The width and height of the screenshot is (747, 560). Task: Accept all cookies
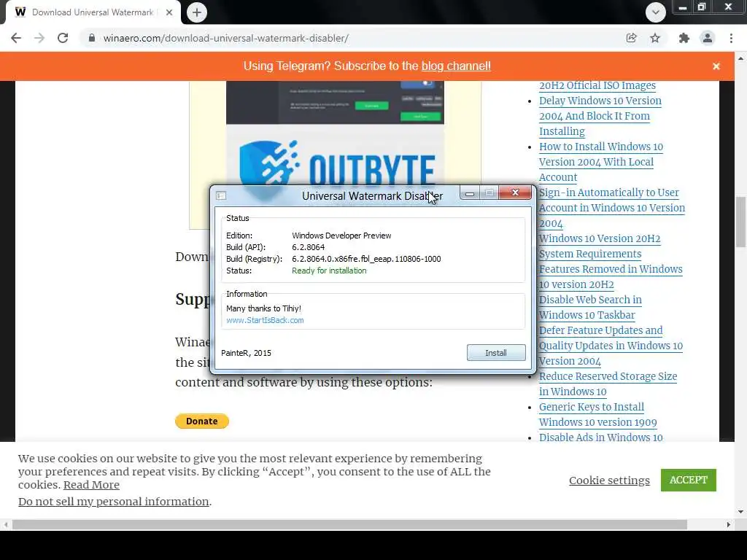689,480
